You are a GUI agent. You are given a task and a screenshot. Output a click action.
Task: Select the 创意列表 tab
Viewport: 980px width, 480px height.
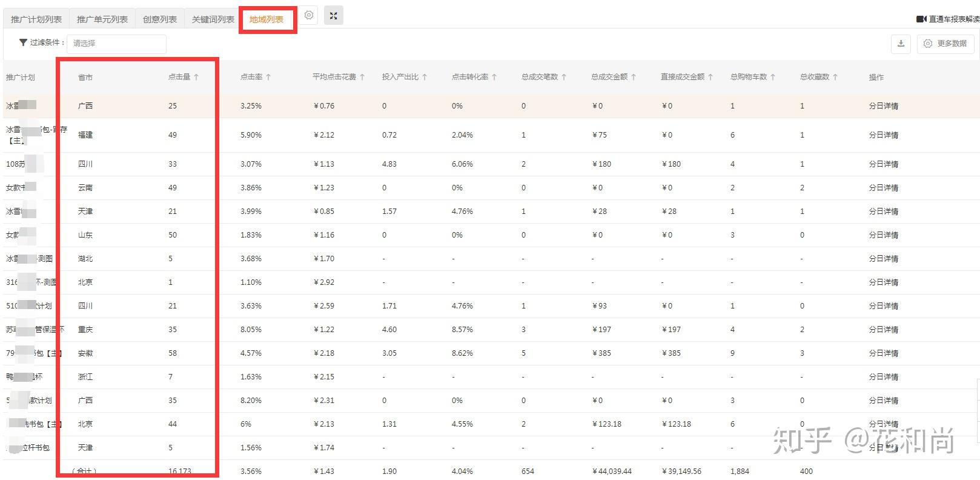pyautogui.click(x=160, y=19)
